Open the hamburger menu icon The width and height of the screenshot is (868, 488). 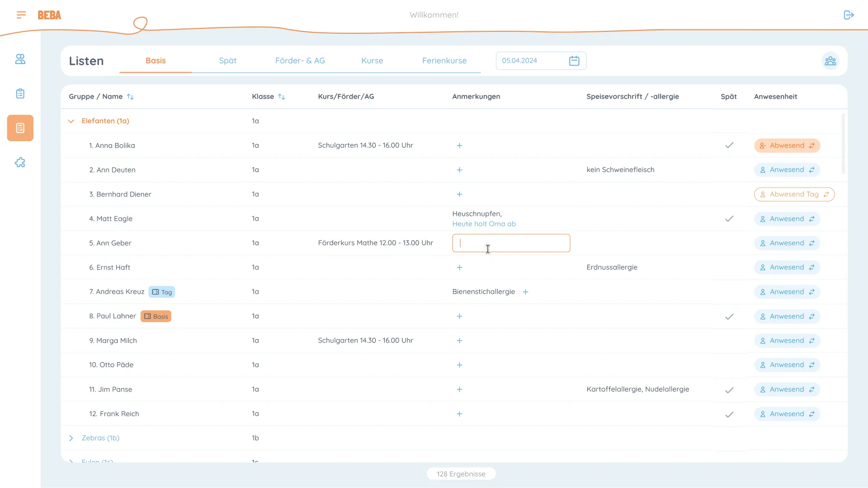click(x=21, y=15)
